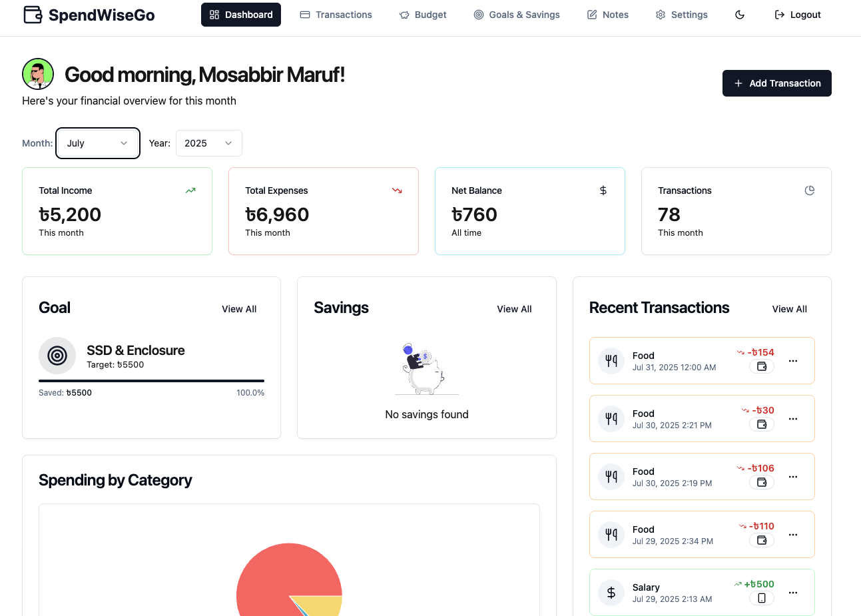Open the Budget section from the navigation bar
The width and height of the screenshot is (861, 616).
coord(423,14)
